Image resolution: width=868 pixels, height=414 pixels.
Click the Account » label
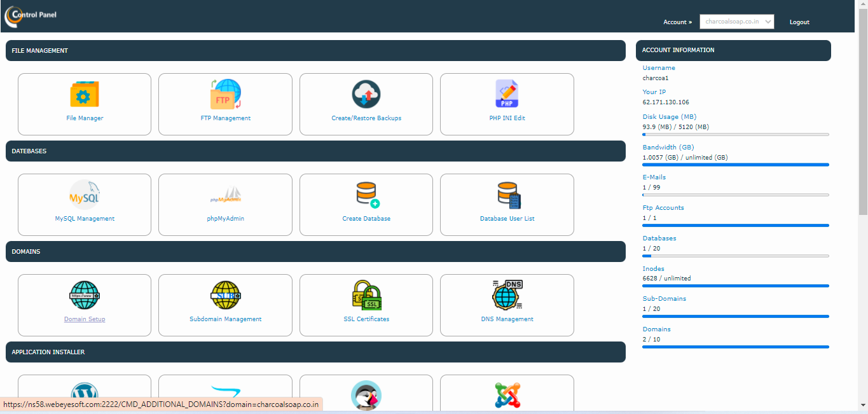(x=677, y=22)
